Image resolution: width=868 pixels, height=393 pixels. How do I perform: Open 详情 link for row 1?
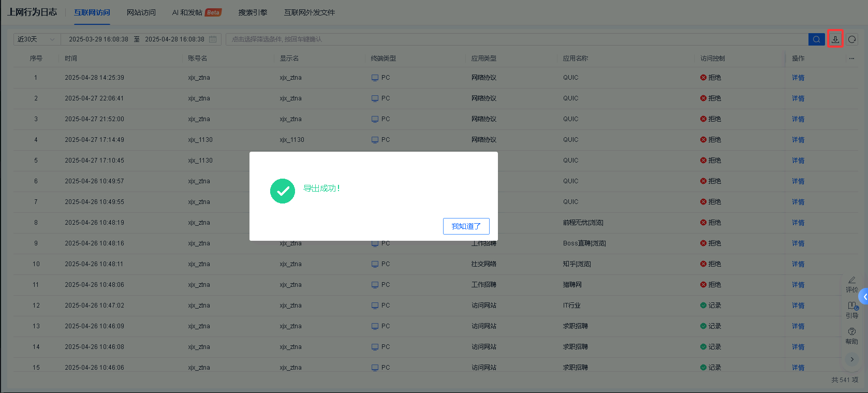pos(798,78)
